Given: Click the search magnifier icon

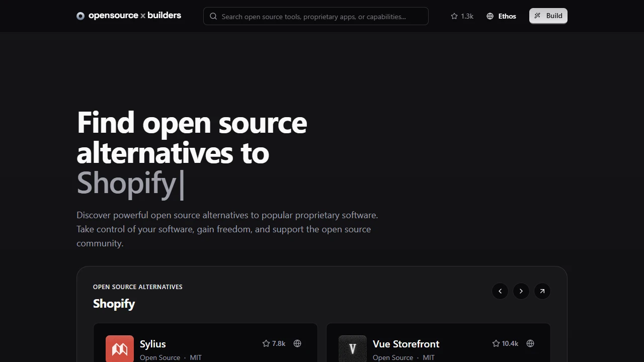Looking at the screenshot, I should coord(213,16).
